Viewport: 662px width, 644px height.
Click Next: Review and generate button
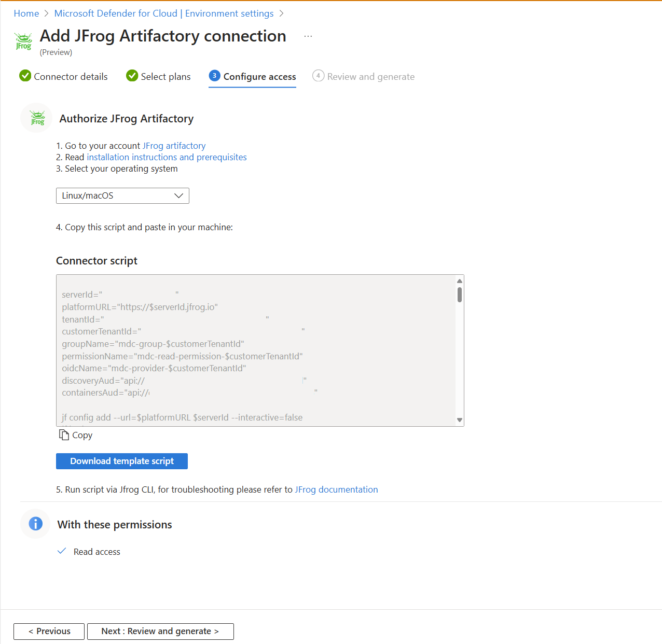tap(160, 631)
